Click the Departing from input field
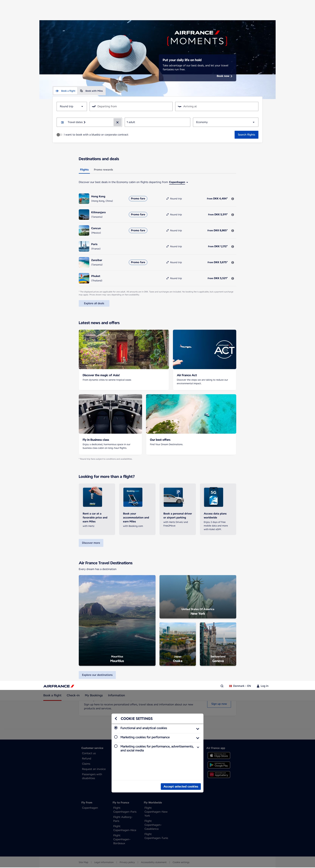This screenshot has height=868, width=315. (x=131, y=106)
